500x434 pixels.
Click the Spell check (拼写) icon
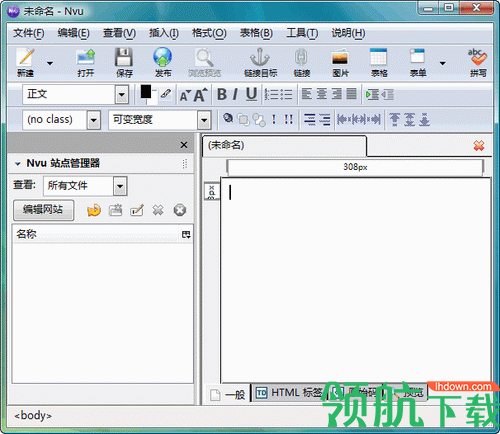[x=478, y=62]
